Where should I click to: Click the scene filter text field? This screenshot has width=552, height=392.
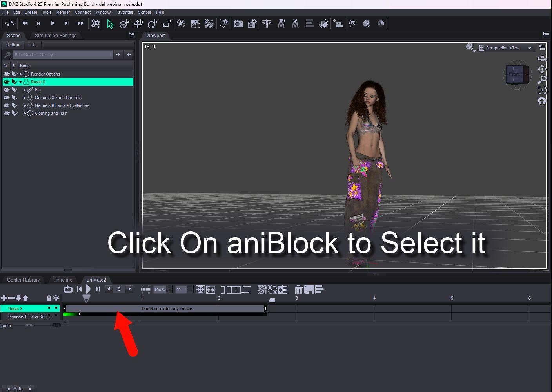(63, 55)
